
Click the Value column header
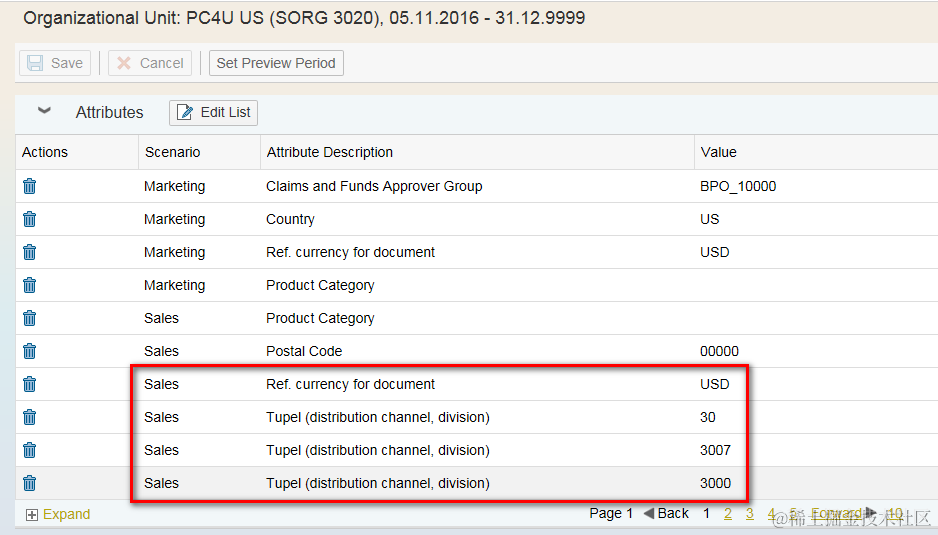point(718,152)
